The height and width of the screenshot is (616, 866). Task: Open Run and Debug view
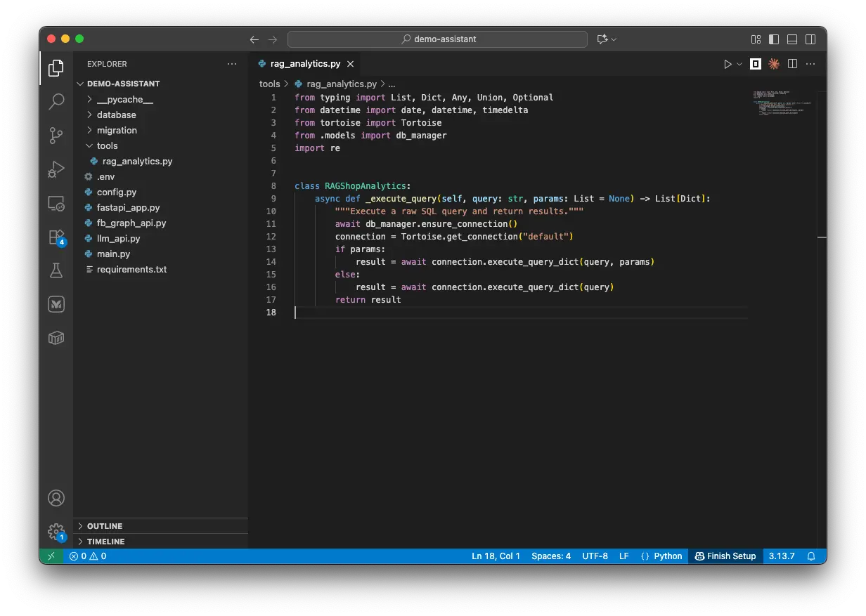[x=56, y=169]
